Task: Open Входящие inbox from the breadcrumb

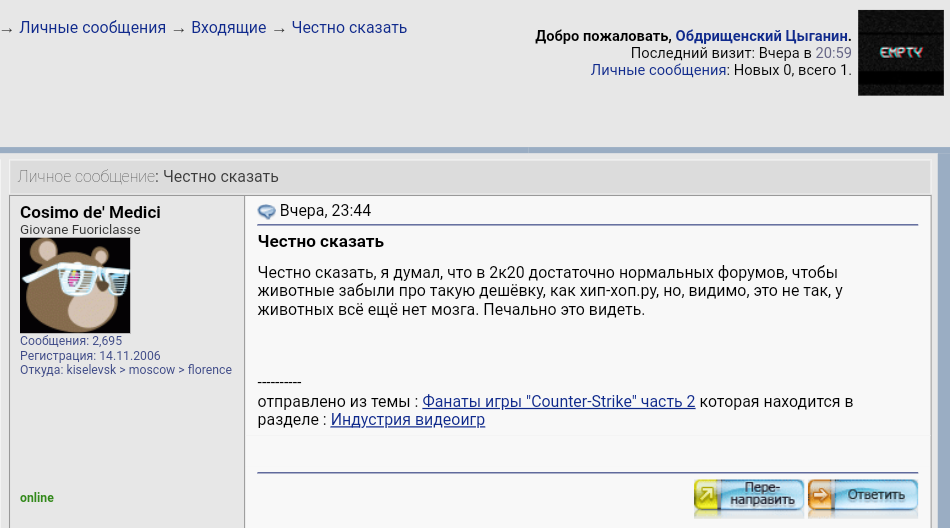Action: 228,28
